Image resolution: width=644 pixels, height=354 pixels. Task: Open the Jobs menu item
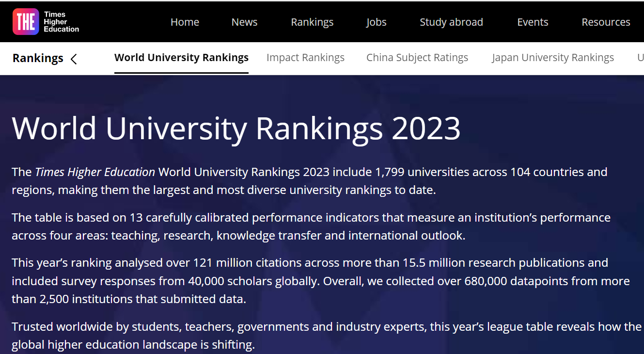(376, 22)
